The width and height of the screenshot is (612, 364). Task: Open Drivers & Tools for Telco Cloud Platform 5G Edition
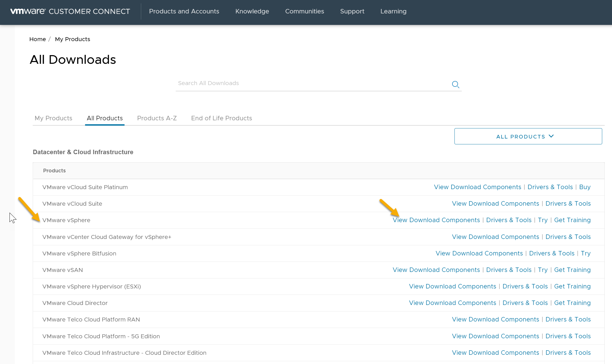568,336
